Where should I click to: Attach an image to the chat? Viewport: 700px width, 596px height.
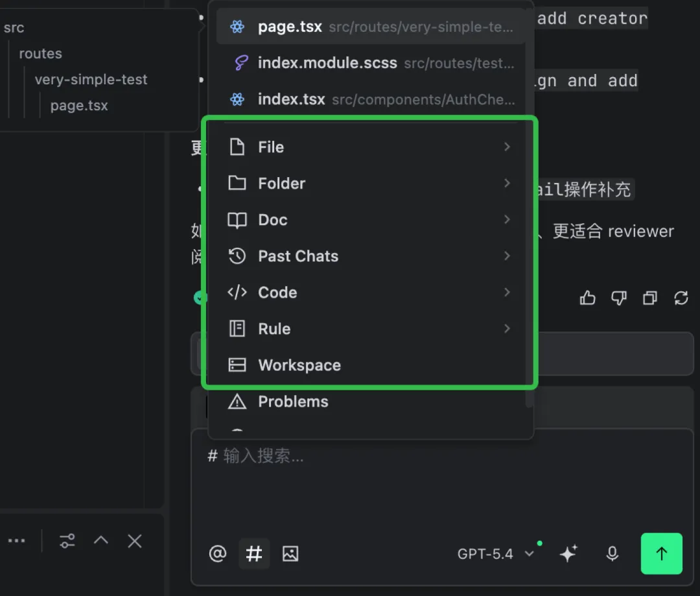click(x=290, y=554)
